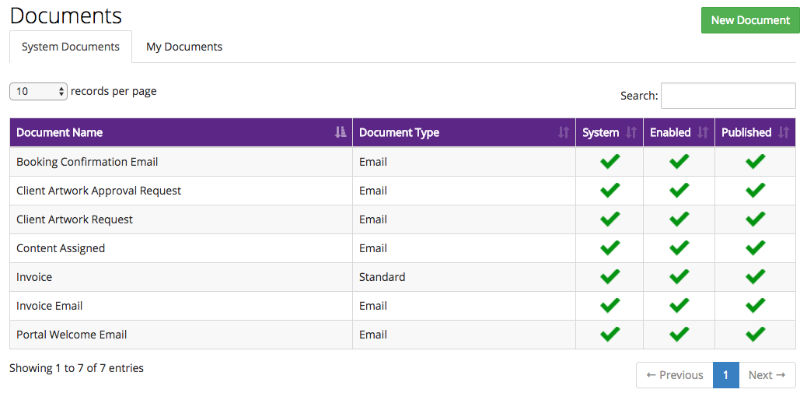Select page 1 in pagination
Image resolution: width=800 pixels, height=414 pixels.
click(x=726, y=375)
